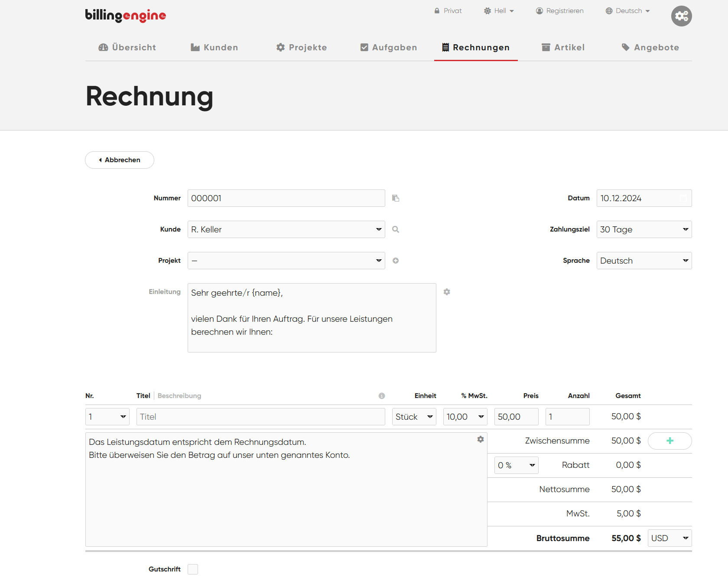Open the Deutsch language menu in header
This screenshot has height=581, width=728.
pyautogui.click(x=627, y=11)
